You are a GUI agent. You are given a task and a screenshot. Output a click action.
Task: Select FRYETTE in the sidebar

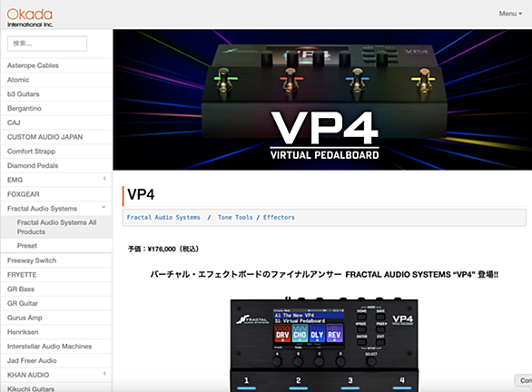coord(22,275)
